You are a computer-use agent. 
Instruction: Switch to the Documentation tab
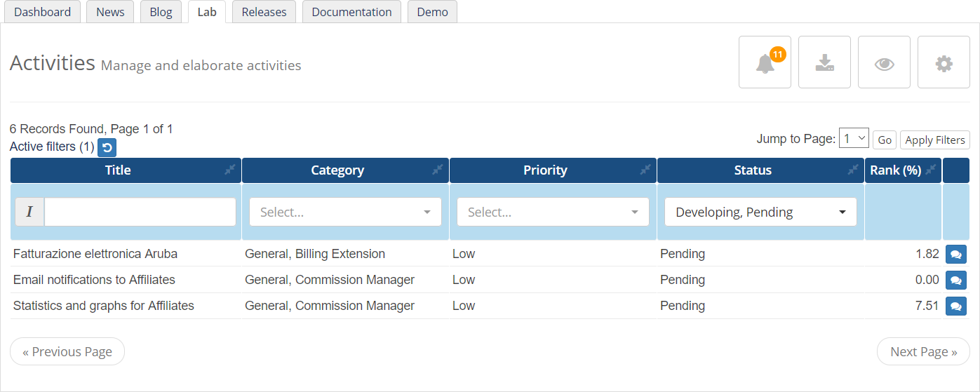pyautogui.click(x=351, y=12)
